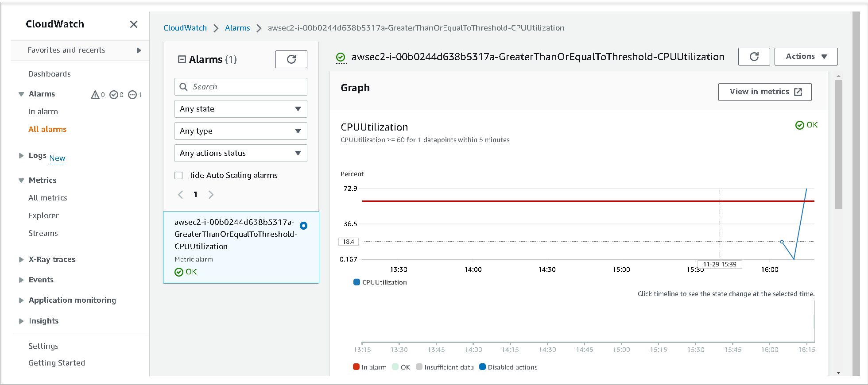Expand the Events section
868x385 pixels.
click(21, 280)
